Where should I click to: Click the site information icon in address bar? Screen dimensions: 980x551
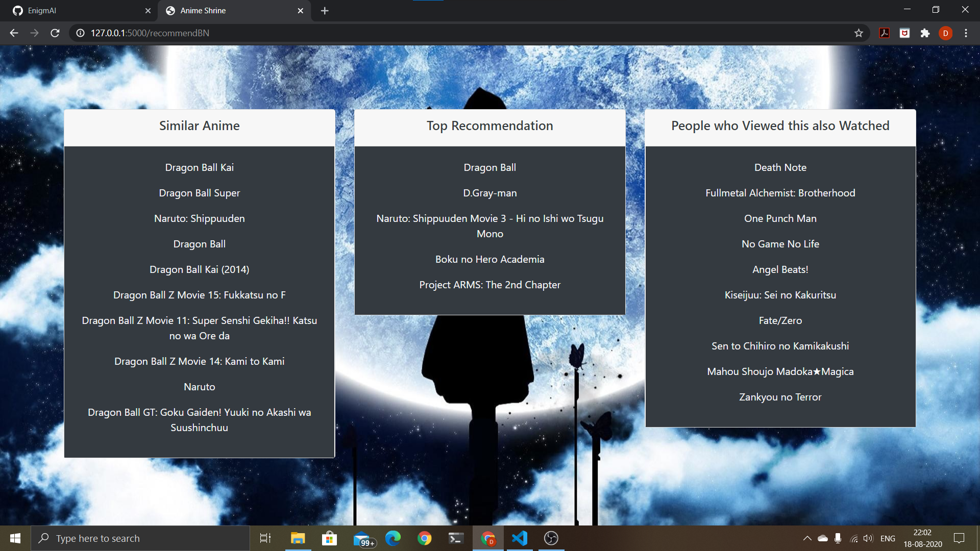coord(80,33)
